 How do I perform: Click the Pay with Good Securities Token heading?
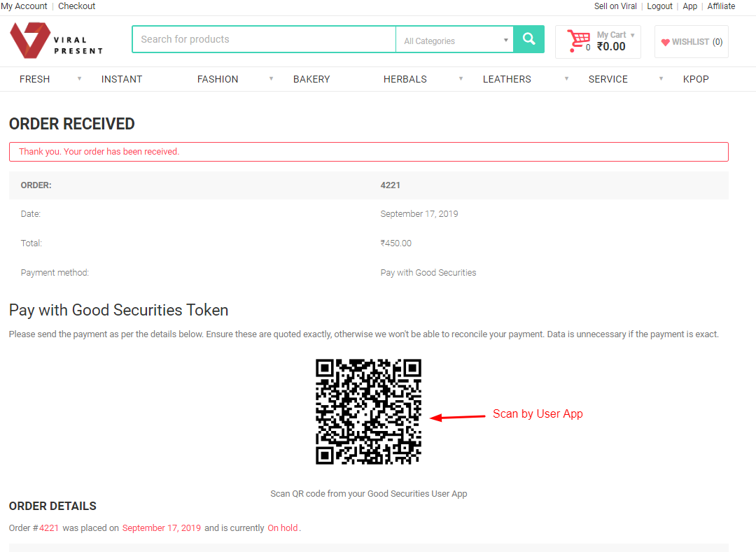(118, 310)
